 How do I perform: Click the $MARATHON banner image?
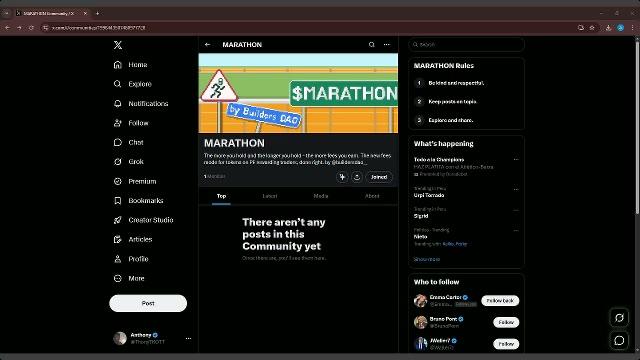coord(298,93)
